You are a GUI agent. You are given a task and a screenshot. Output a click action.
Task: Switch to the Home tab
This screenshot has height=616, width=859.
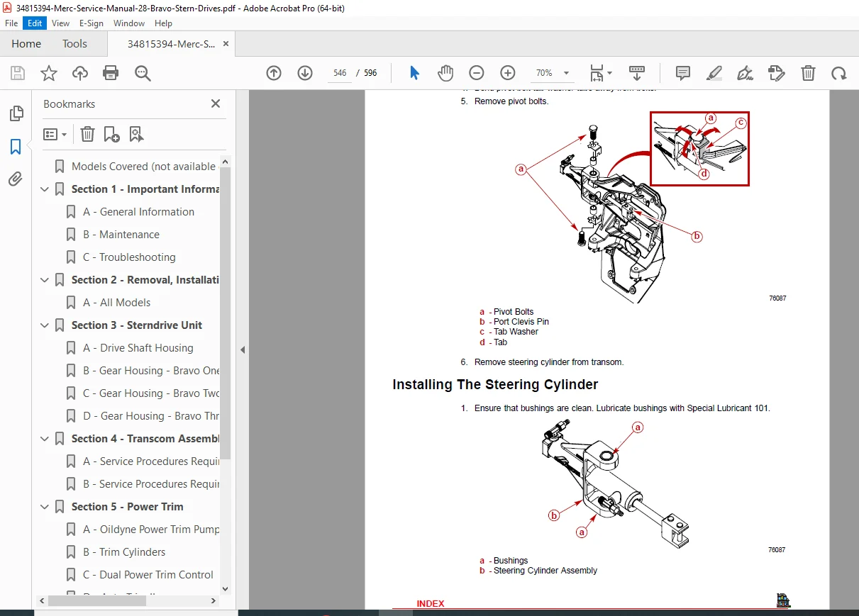(x=26, y=44)
